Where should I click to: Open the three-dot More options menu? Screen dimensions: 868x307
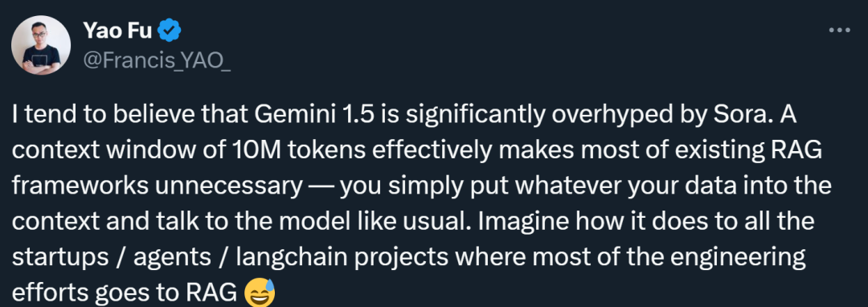(839, 31)
